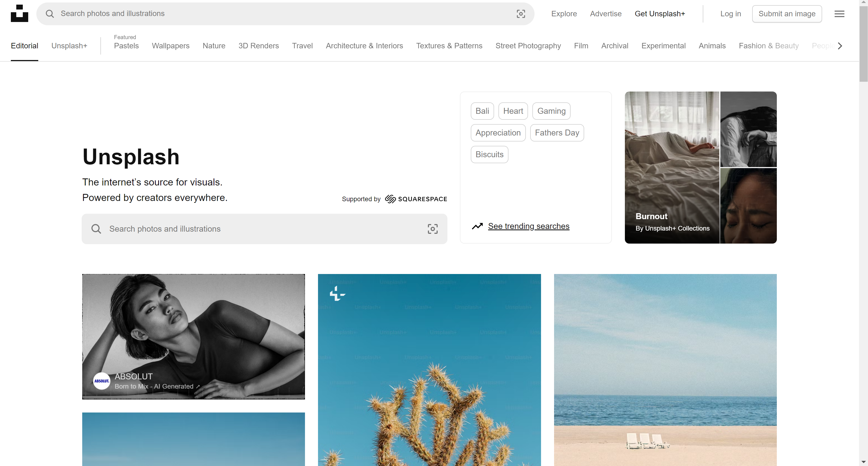
Task: Open the beach with white chairs photo
Action: [665, 370]
